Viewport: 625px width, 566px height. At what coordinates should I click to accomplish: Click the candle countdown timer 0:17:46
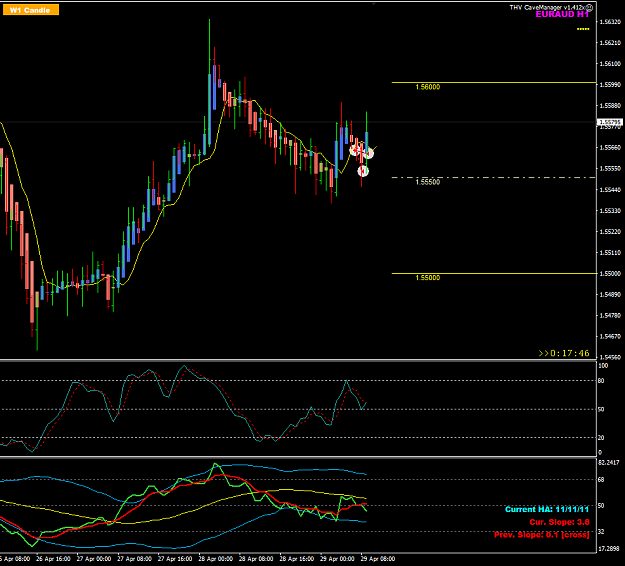[x=564, y=353]
